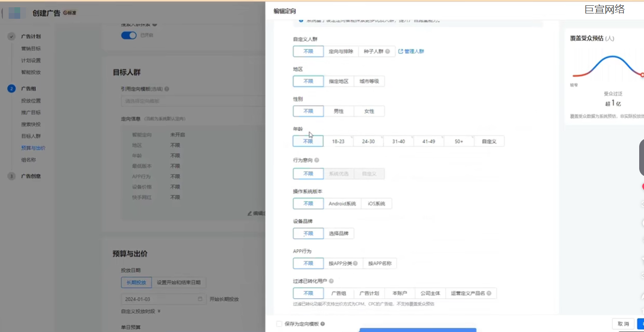Filter converted users by 广告计划
The height and width of the screenshot is (332, 644).
click(369, 293)
